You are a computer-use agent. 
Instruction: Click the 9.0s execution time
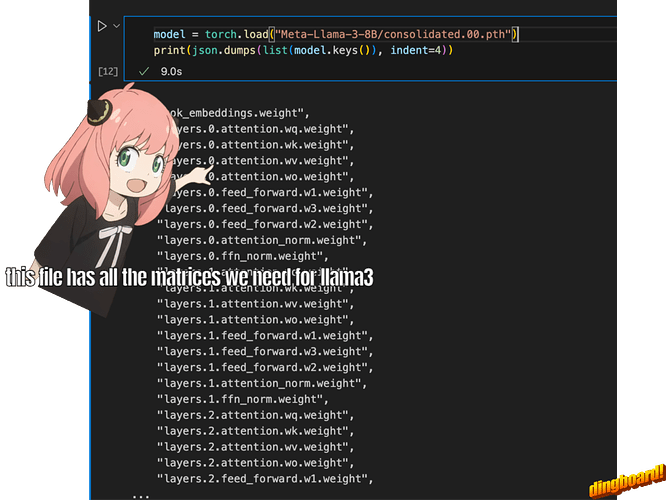pos(171,71)
